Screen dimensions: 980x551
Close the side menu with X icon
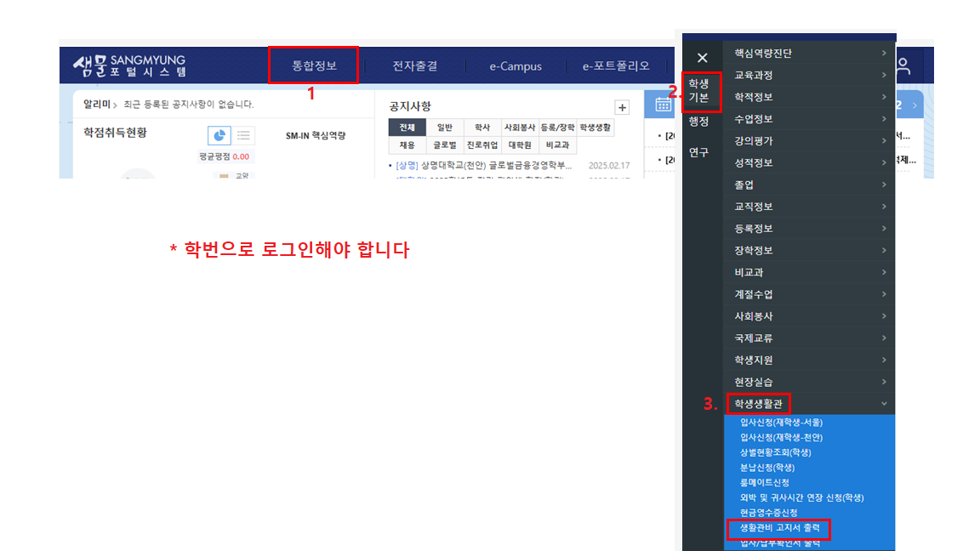click(x=702, y=58)
